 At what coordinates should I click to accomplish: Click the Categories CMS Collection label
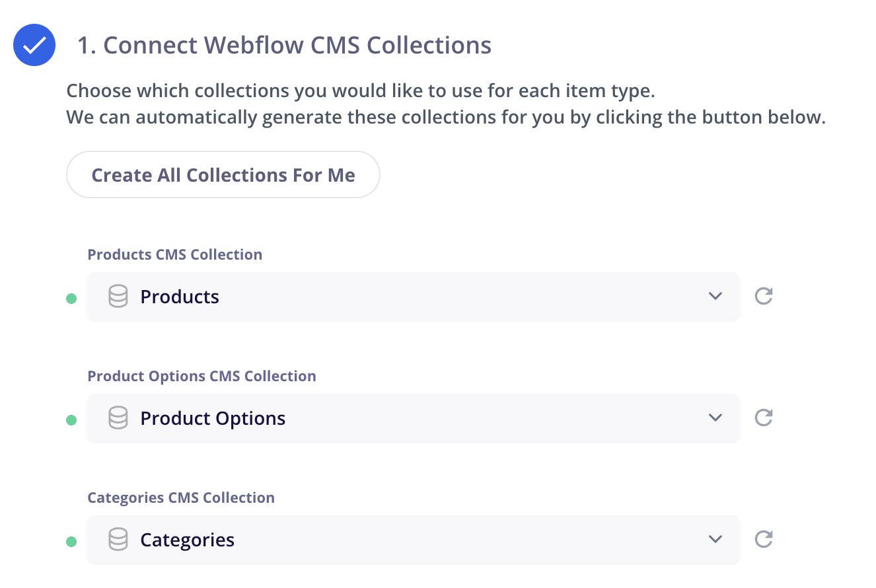(181, 497)
